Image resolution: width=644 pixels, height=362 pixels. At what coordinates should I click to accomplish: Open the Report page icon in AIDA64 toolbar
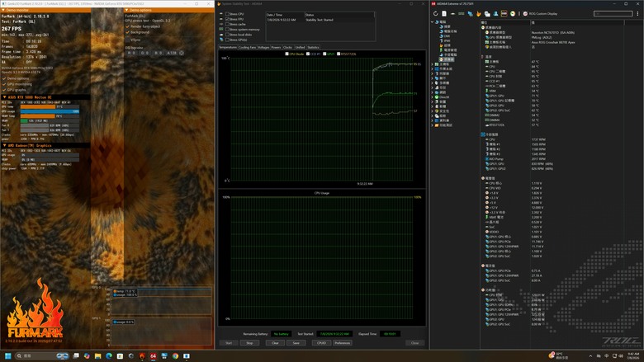click(x=444, y=13)
